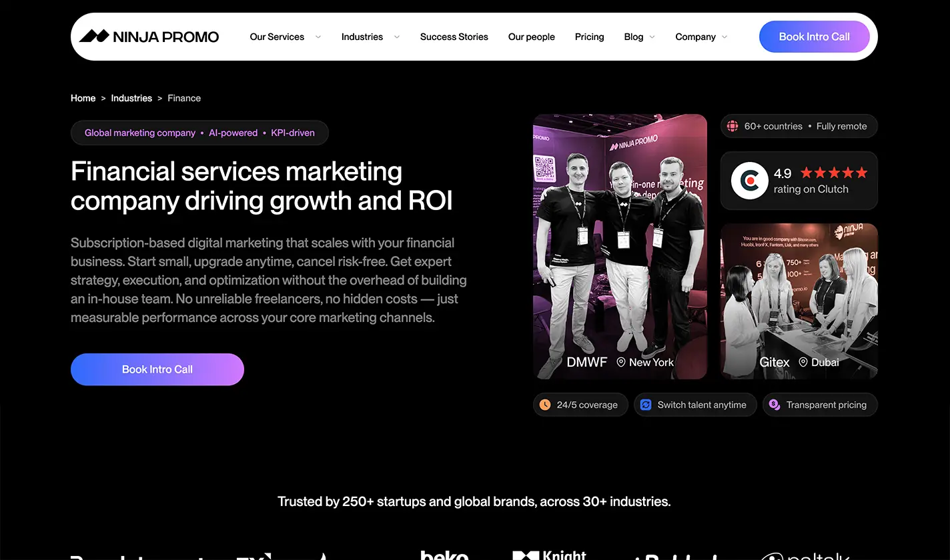
Task: Click the Switch talent anytime label
Action: coord(702,405)
